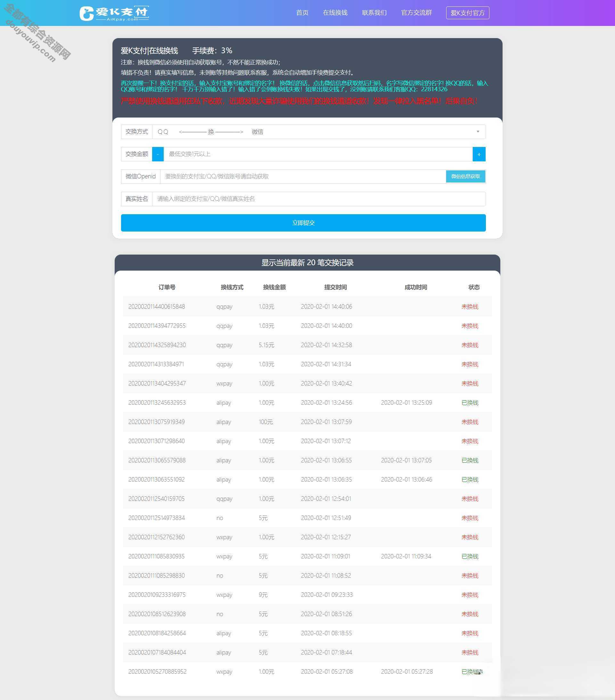
Task: Click 立即提交 submit button
Action: point(304,222)
